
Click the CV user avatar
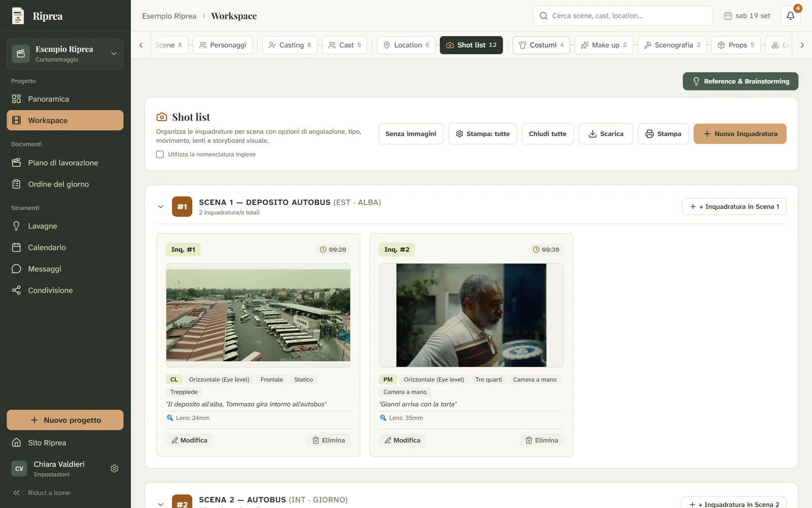click(19, 468)
